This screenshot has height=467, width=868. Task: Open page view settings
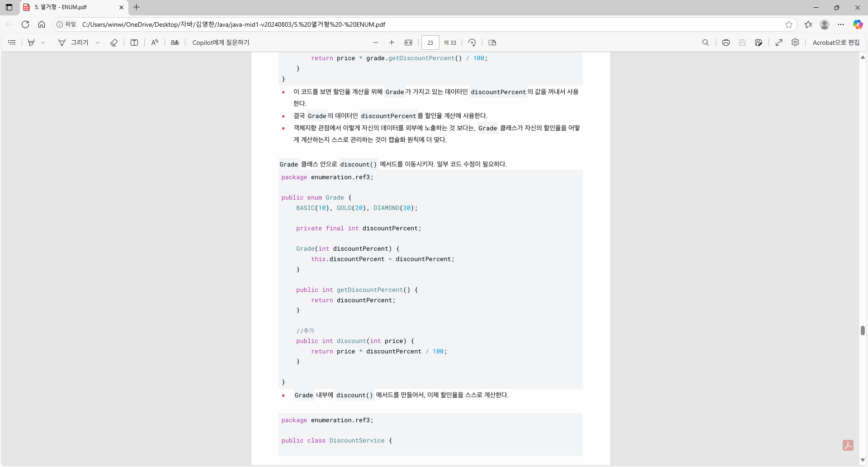click(x=493, y=43)
